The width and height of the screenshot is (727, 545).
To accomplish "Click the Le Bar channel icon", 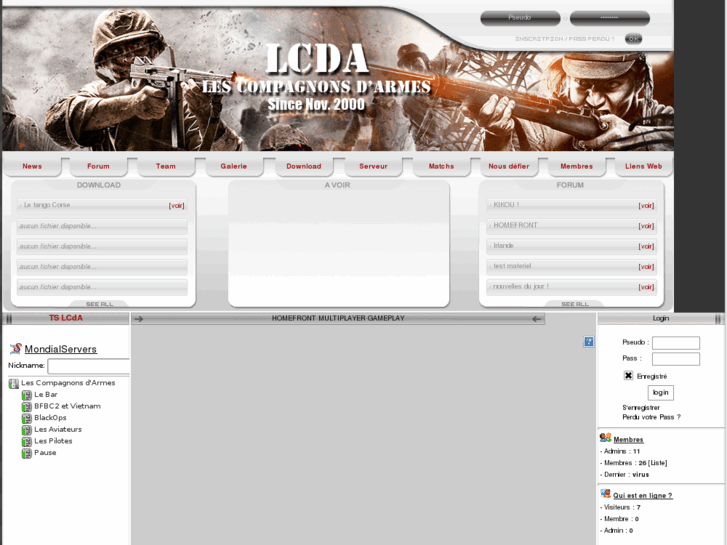I will tap(26, 395).
